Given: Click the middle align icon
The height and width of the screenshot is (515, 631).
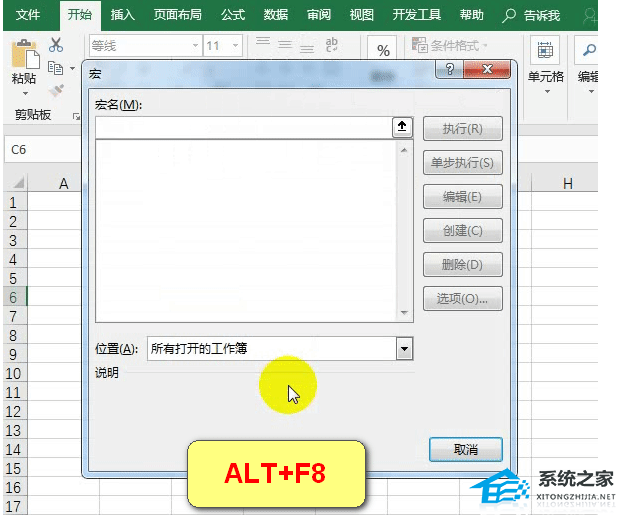Looking at the screenshot, I should coord(285,45).
